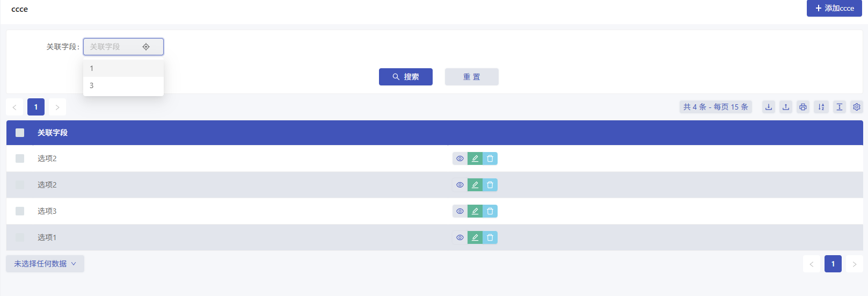
Task: Delete the second 选项2 row
Action: point(490,185)
